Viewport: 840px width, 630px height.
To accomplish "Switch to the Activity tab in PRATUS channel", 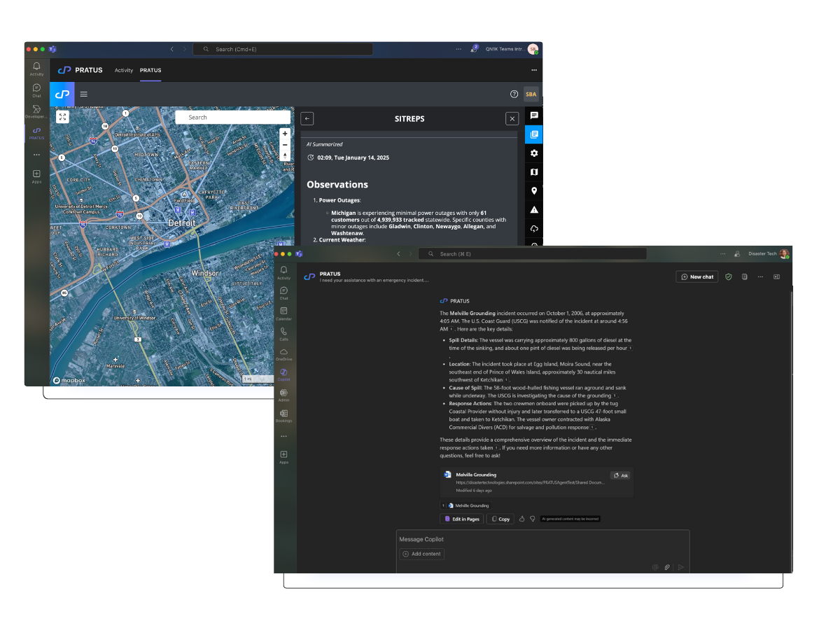I will tap(124, 70).
